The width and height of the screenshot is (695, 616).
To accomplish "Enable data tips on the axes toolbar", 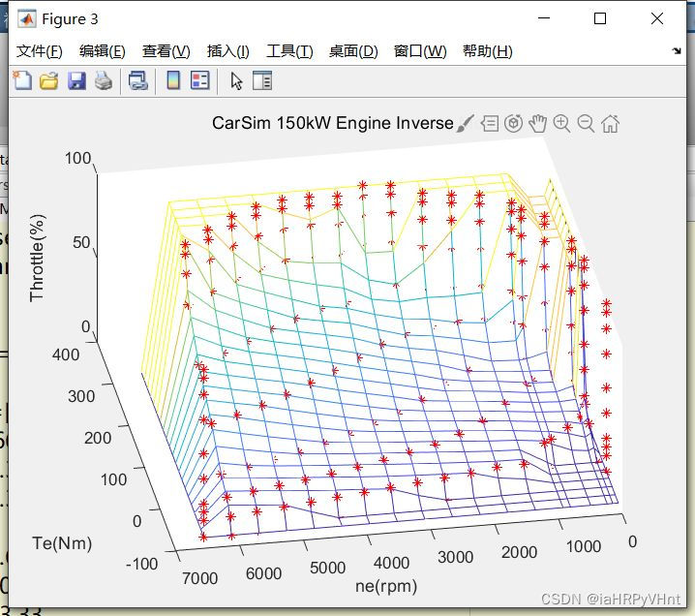I will [490, 123].
